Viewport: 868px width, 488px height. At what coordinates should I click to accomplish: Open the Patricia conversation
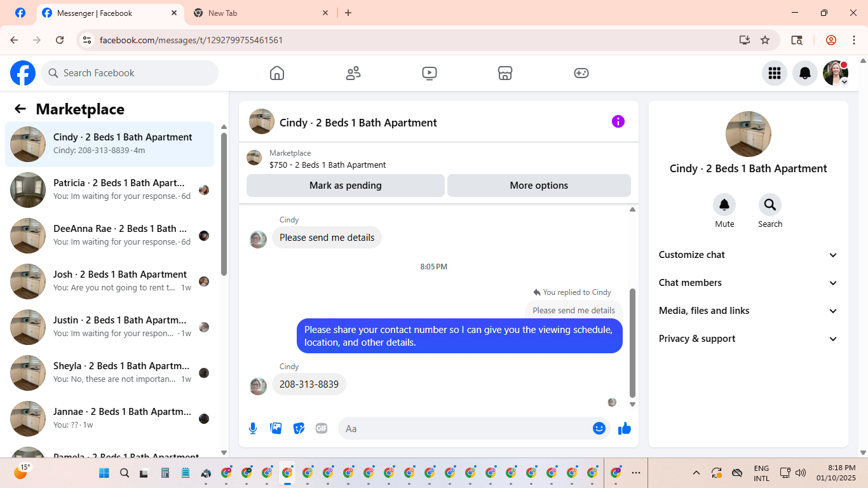(109, 190)
